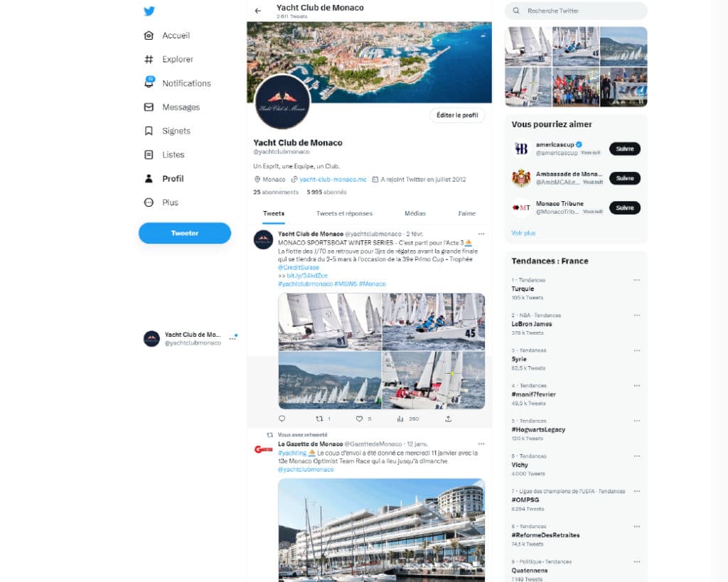This screenshot has width=728, height=582.
Task: Open more options on the first tweet
Action: click(x=481, y=234)
